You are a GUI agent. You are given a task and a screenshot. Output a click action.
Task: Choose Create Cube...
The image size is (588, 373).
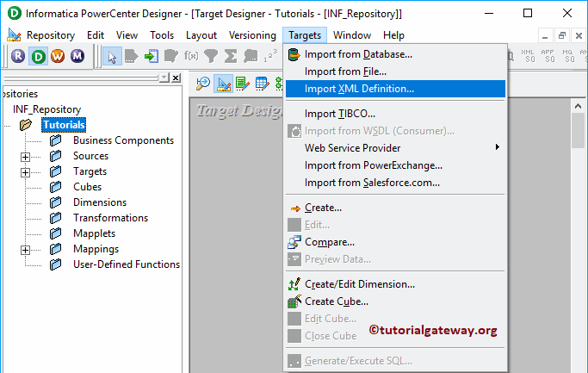[396, 302]
